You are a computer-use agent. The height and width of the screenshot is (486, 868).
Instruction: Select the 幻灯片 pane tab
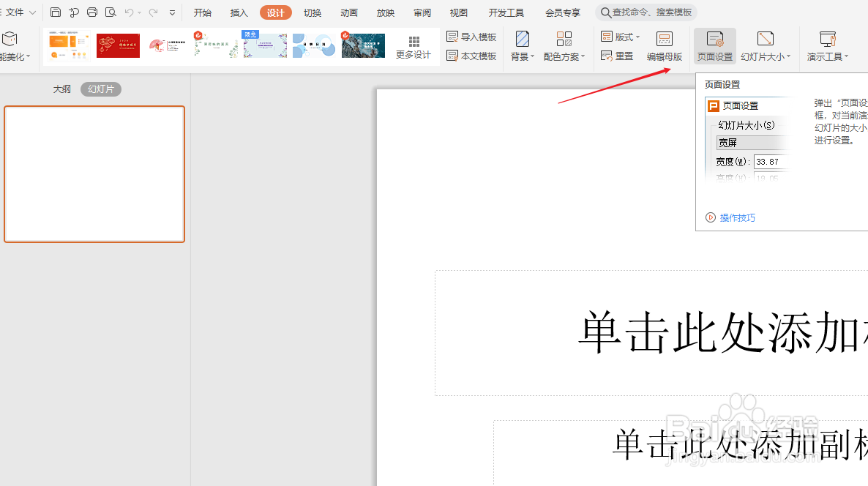(101, 89)
